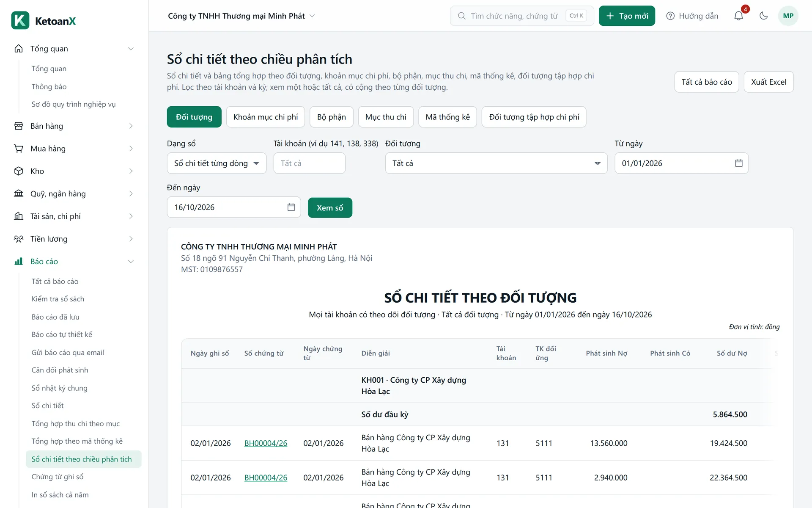Switch to Đối tượng tập hợp chi phí tab

click(534, 117)
